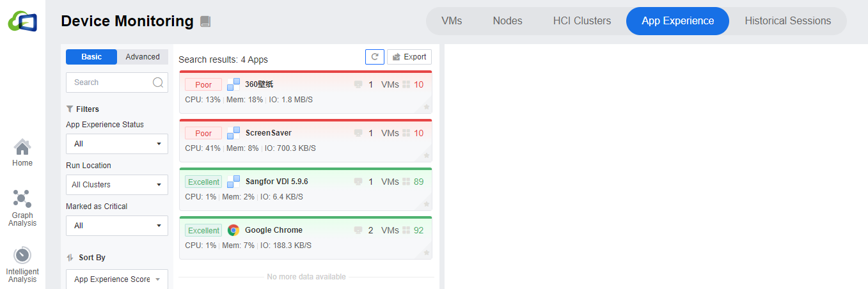The height and width of the screenshot is (289, 868).
Task: Click the Excellent badge on Sangfor VDI
Action: click(203, 182)
